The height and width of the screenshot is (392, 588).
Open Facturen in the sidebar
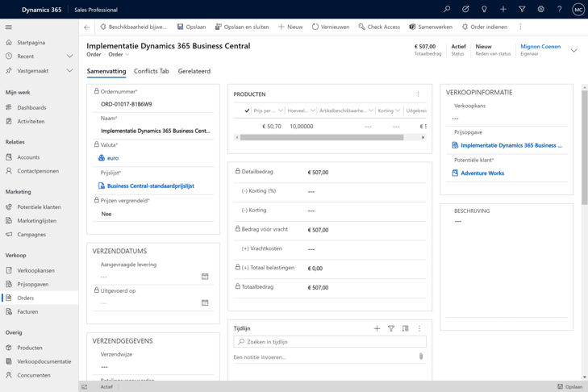tap(27, 311)
